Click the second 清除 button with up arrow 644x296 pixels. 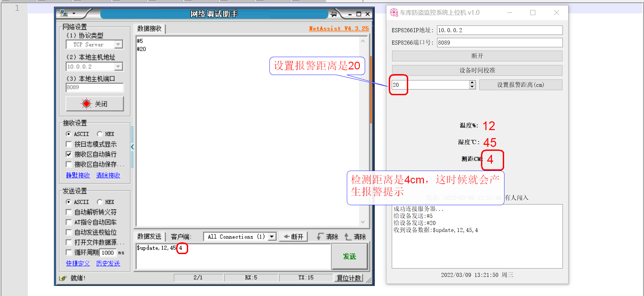pyautogui.click(x=355, y=237)
